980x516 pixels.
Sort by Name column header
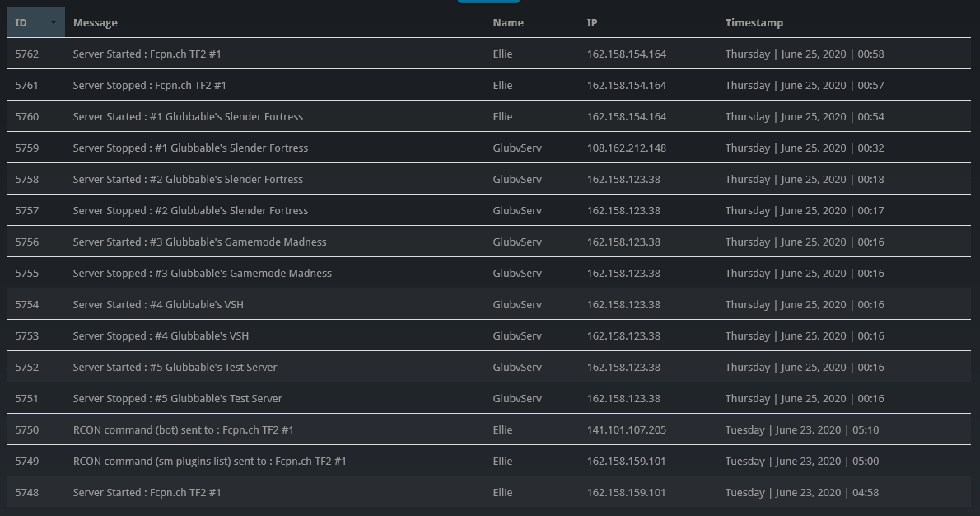click(508, 22)
